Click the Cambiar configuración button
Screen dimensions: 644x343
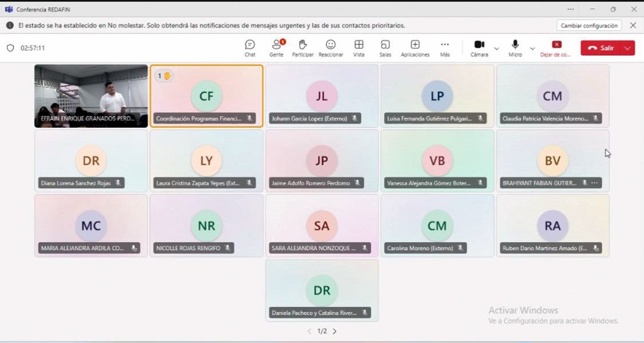(589, 26)
